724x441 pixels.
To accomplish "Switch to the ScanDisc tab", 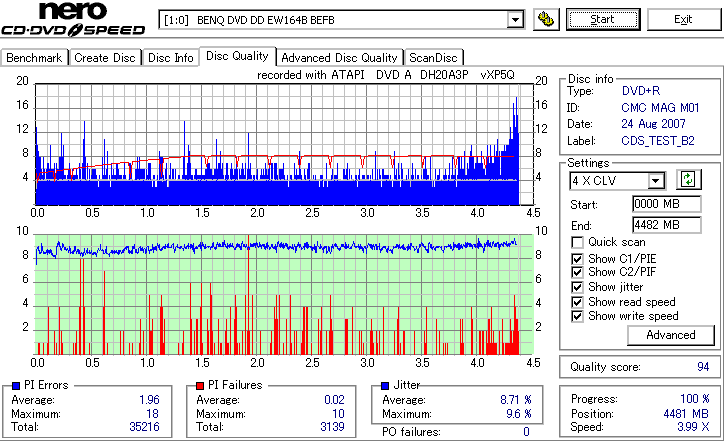I will click(433, 58).
